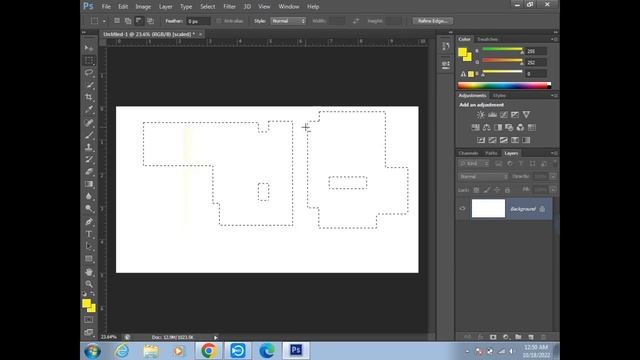Select the Healing Brush tool

pyautogui.click(x=89, y=122)
